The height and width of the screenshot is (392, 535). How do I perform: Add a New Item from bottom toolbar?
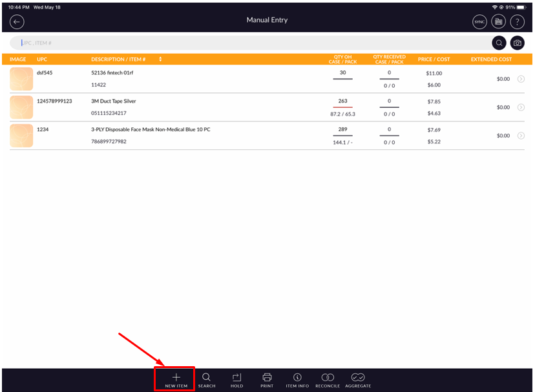pos(176,380)
